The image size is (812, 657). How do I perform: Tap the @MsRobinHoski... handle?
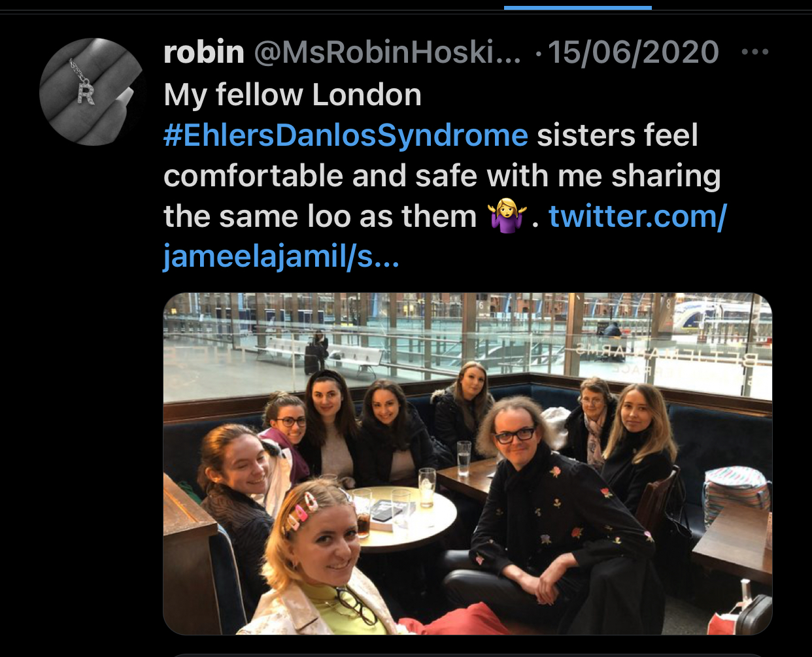pyautogui.click(x=387, y=52)
